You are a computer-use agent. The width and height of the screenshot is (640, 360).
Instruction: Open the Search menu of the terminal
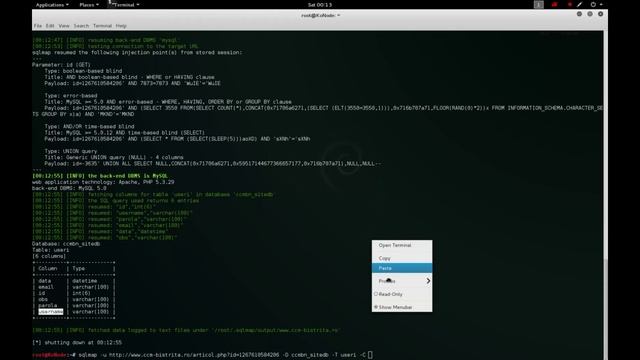click(x=81, y=26)
